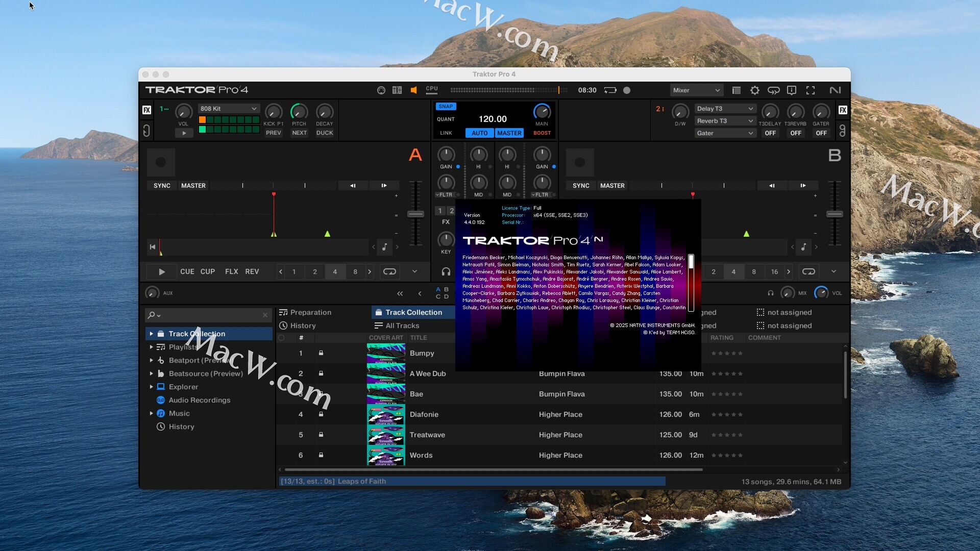Open the Mixer layout dropdown

click(x=696, y=90)
